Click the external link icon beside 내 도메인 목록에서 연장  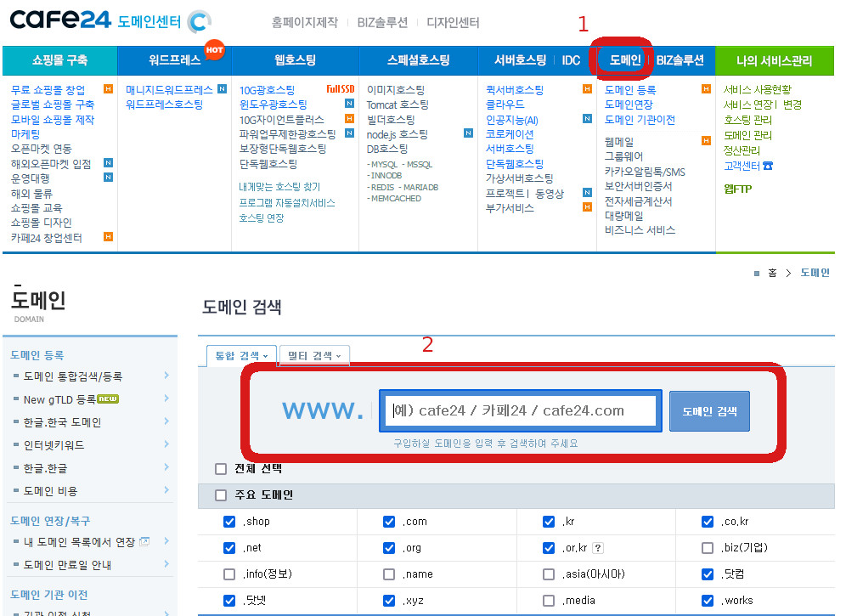tap(144, 541)
